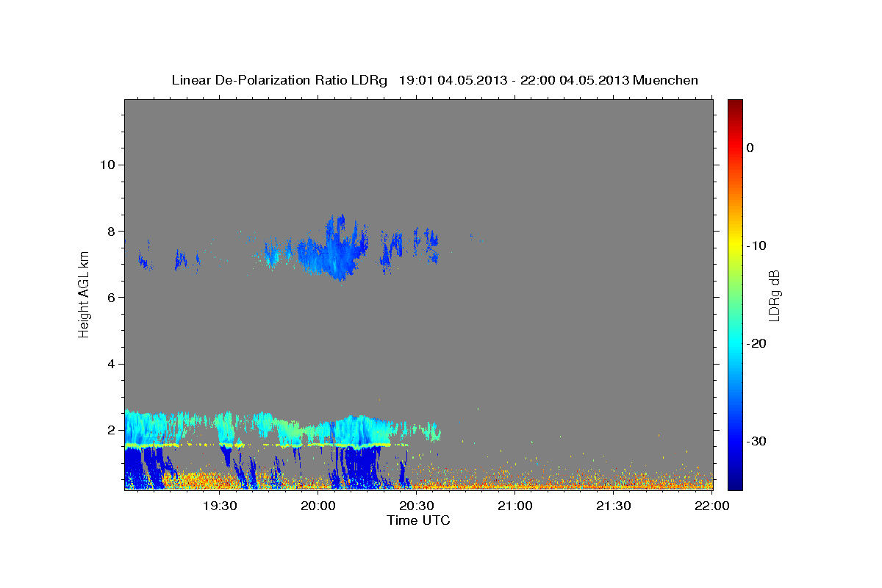Pick the dark blue bottom of colorbar
Screen dimensions: 882x588
pyautogui.click(x=735, y=484)
